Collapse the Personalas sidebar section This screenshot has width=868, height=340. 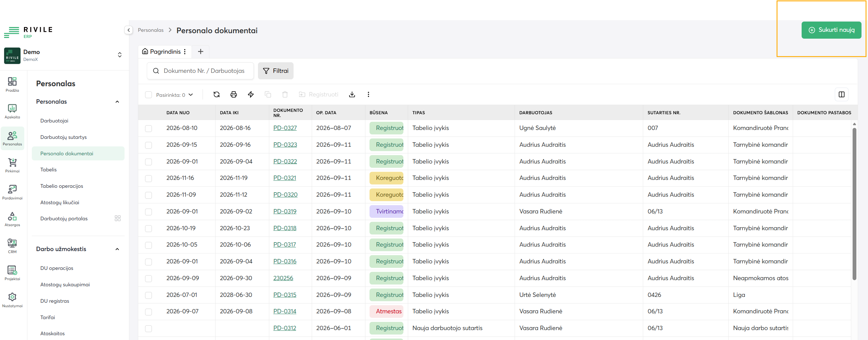click(x=117, y=102)
